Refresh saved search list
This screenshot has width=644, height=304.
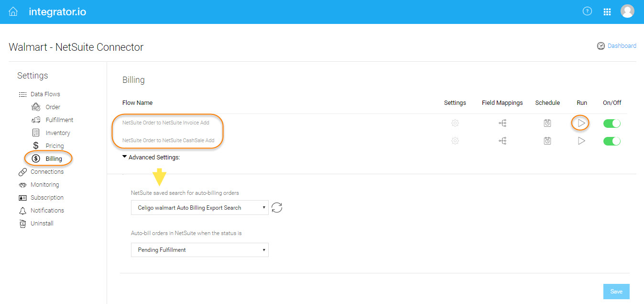tap(277, 207)
